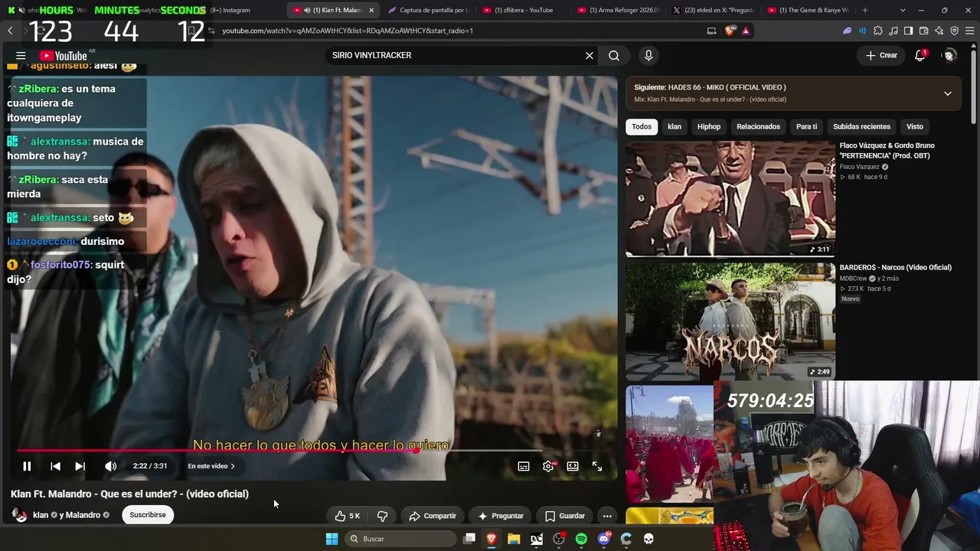This screenshot has width=980, height=551.
Task: Open the three-dot more actions menu
Action: tap(607, 516)
